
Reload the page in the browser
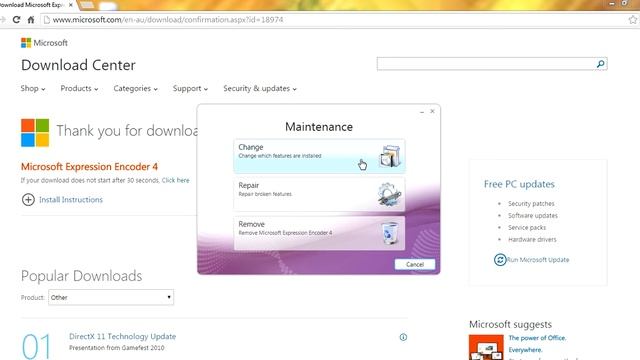[16, 20]
